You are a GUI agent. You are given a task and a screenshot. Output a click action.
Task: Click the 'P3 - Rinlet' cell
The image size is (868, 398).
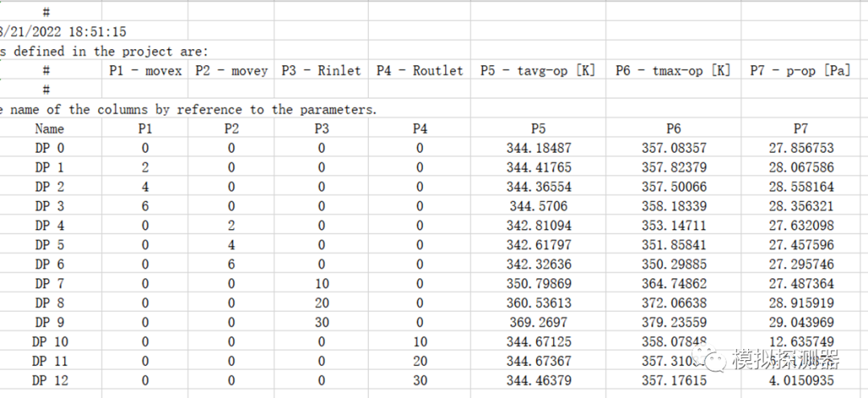[321, 70]
